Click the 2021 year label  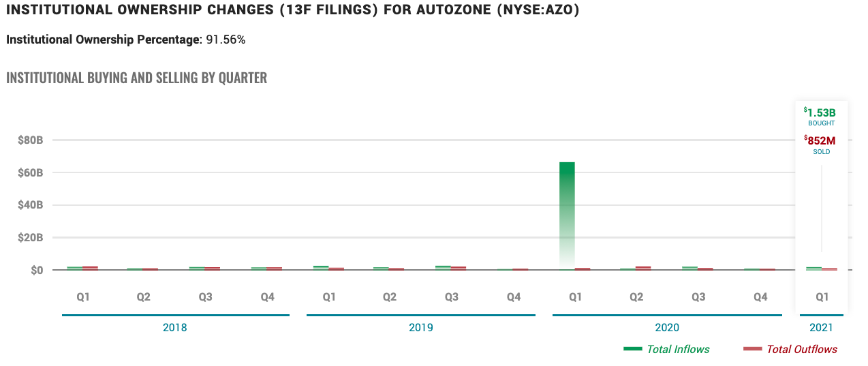(x=821, y=327)
